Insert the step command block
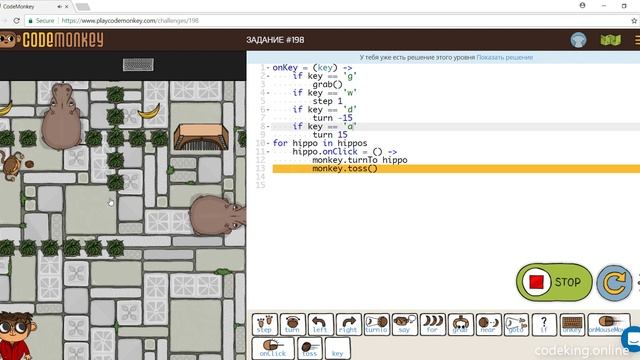The height and width of the screenshot is (360, 640). click(x=264, y=324)
